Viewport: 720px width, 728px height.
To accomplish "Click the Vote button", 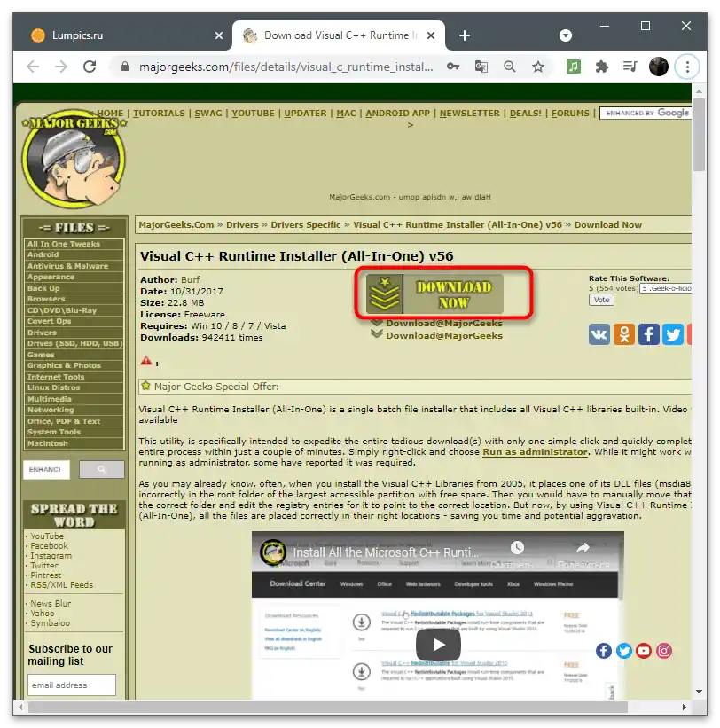I will [x=601, y=300].
